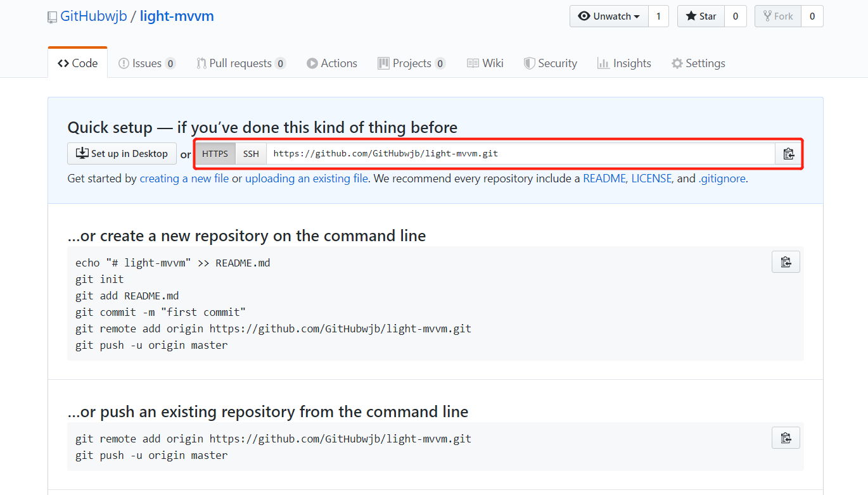Open the light-mvvm repository link
The height and width of the screenshot is (495, 868).
pyautogui.click(x=177, y=16)
